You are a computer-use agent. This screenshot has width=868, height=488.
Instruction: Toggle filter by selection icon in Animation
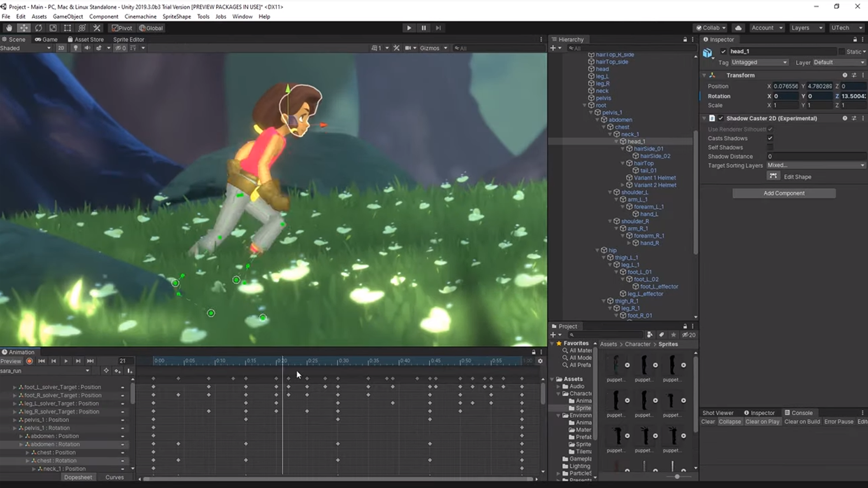(x=106, y=371)
